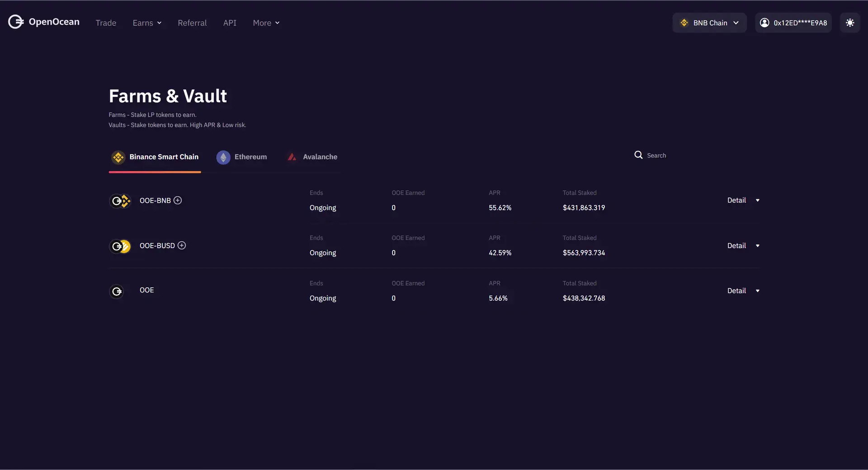The width and height of the screenshot is (868, 470).
Task: Open the Earns dropdown menu
Action: pos(147,23)
